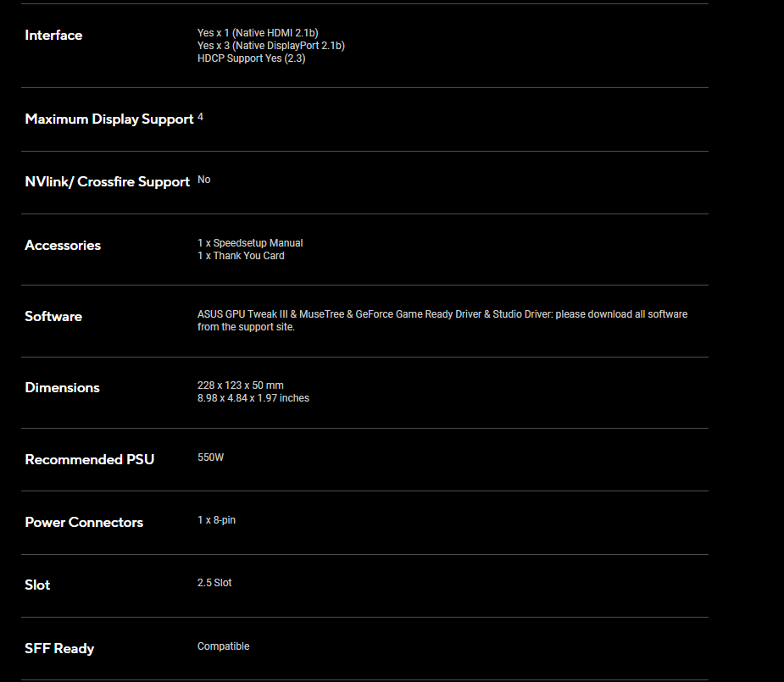This screenshot has width=784, height=682.
Task: Click the 2.5 Slot value
Action: tap(214, 583)
